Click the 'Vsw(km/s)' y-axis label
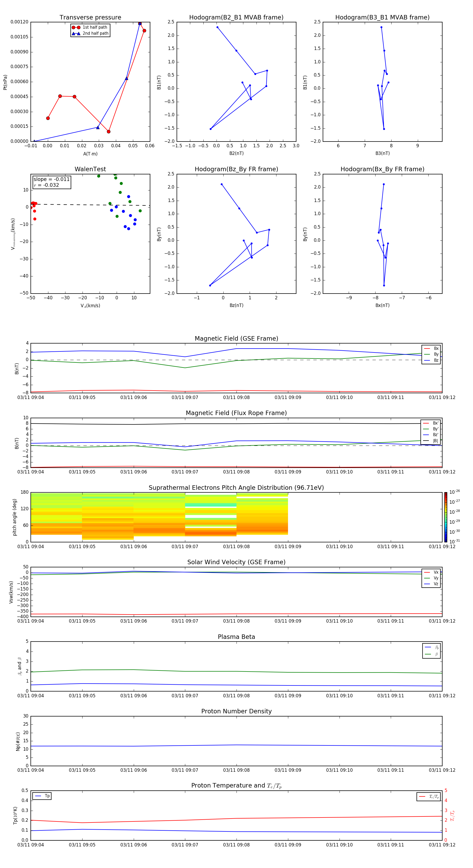473x868 pixels. (x=11, y=592)
